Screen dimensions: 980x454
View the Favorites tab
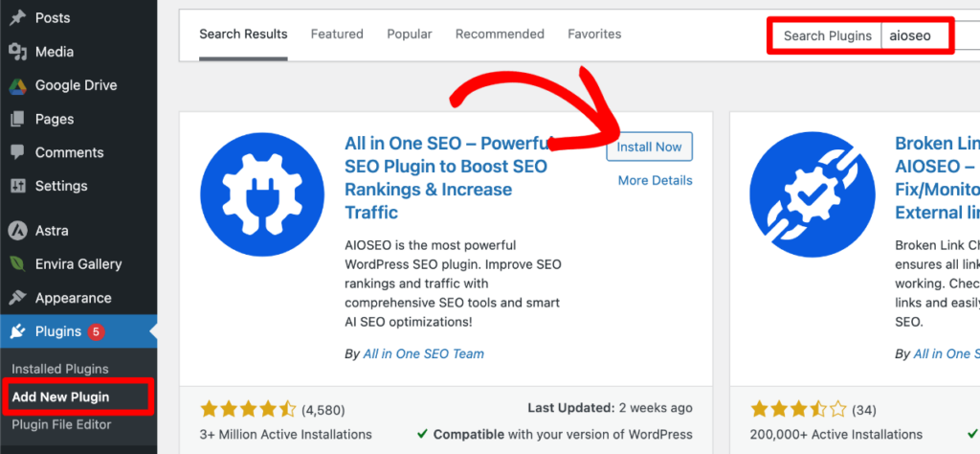coord(594,34)
